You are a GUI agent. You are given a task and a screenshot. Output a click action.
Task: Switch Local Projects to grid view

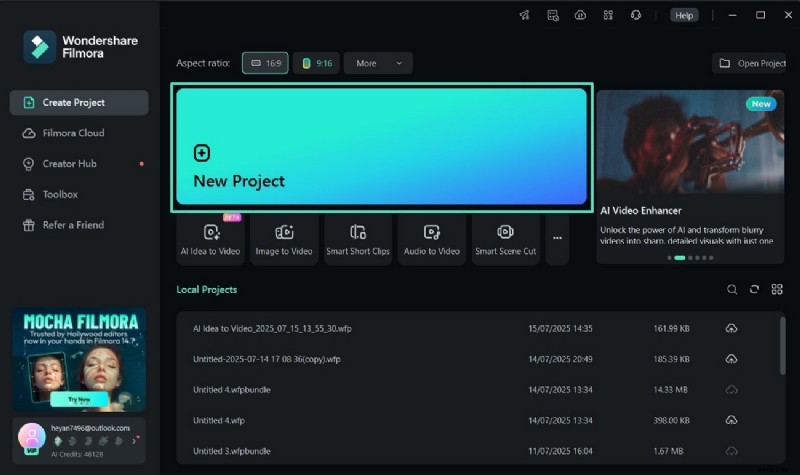[777, 290]
